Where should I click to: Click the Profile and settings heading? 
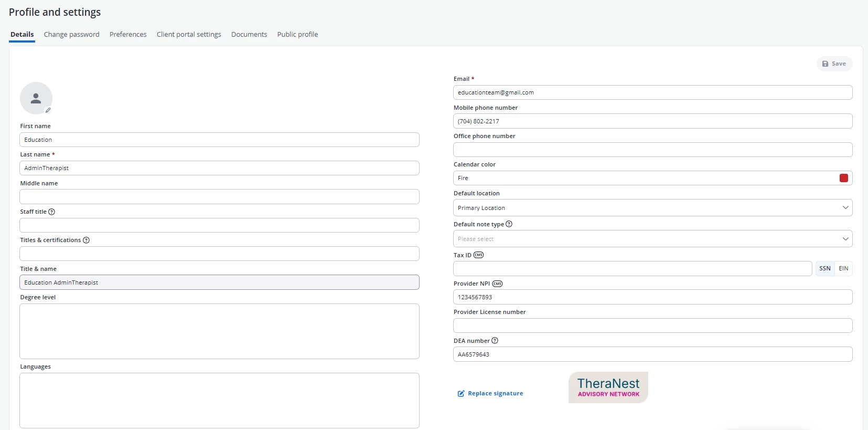pos(55,12)
